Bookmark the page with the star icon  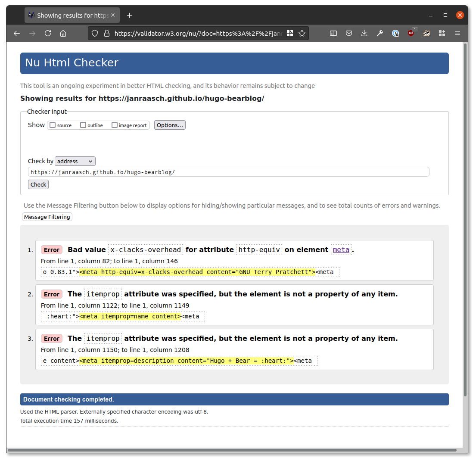(302, 33)
